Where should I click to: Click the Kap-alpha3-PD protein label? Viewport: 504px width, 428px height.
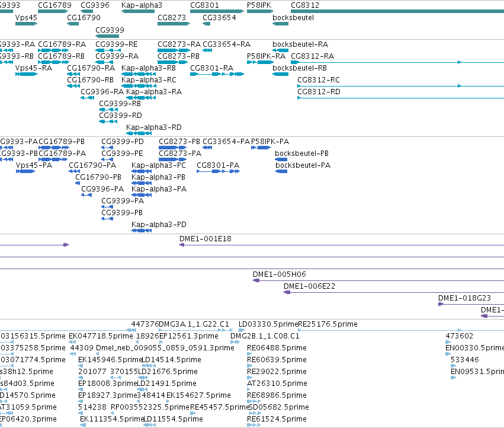(159, 225)
